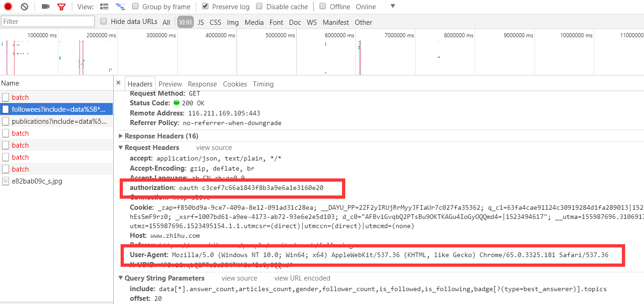Uncheck the Preserve log checkbox

pyautogui.click(x=205, y=6)
